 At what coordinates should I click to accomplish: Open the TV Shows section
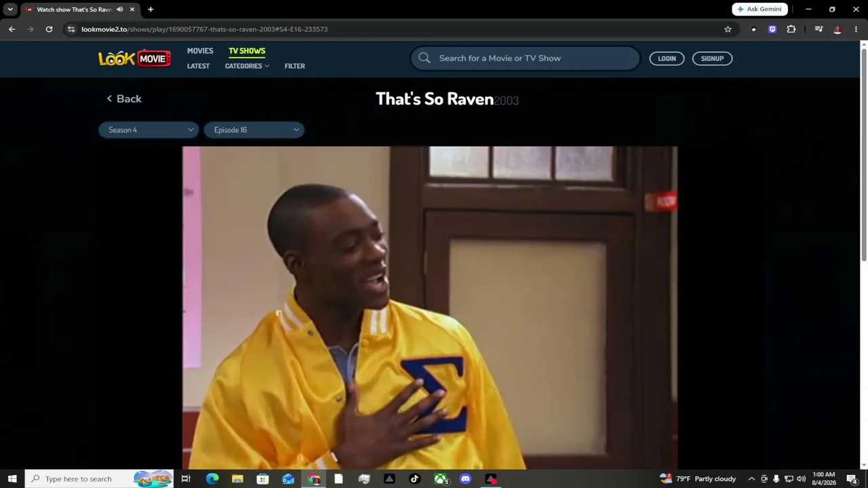247,51
